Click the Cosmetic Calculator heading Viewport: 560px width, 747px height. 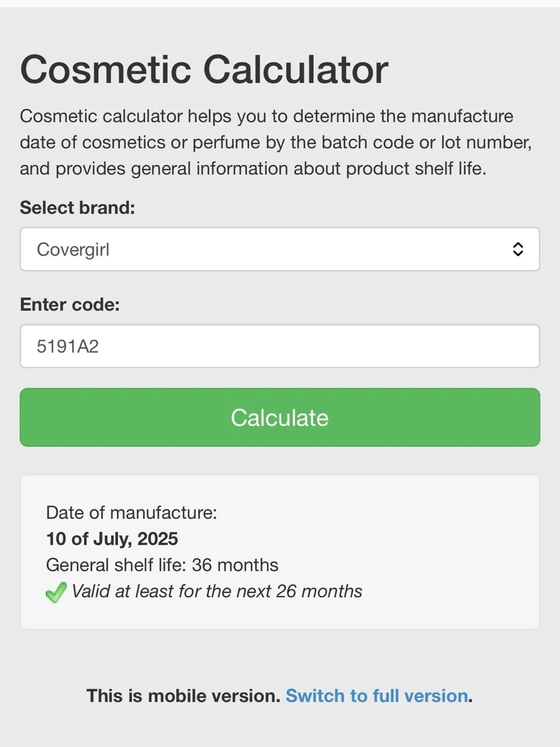pyautogui.click(x=204, y=69)
